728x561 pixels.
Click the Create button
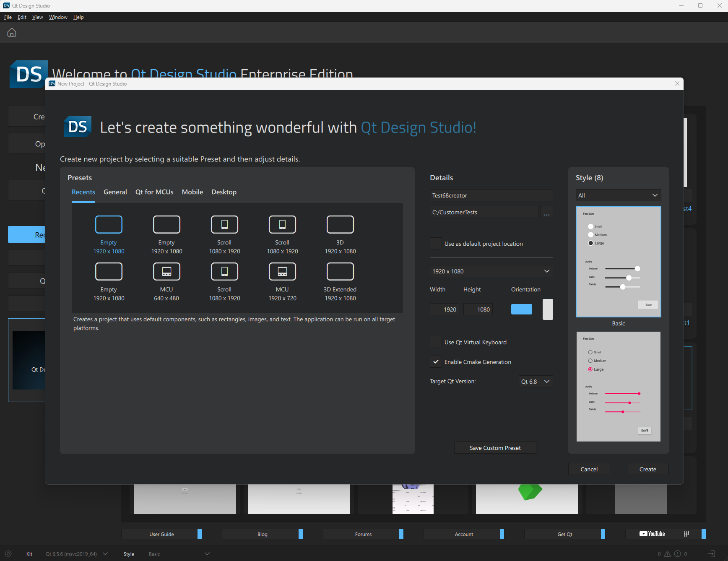[647, 469]
